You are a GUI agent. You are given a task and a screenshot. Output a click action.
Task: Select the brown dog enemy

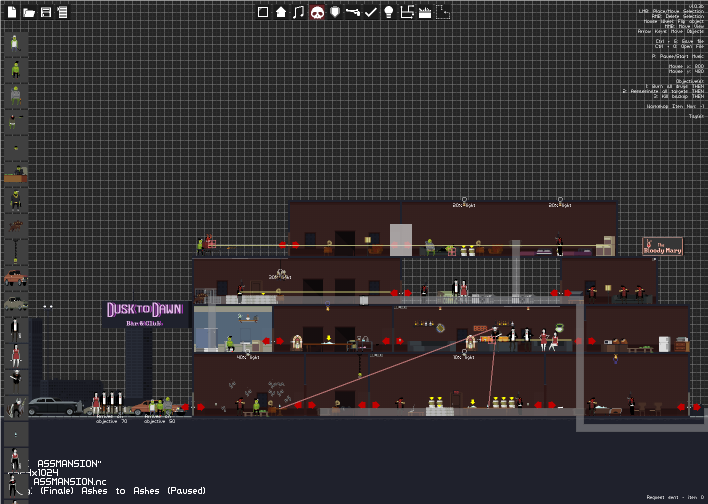tap(16, 225)
